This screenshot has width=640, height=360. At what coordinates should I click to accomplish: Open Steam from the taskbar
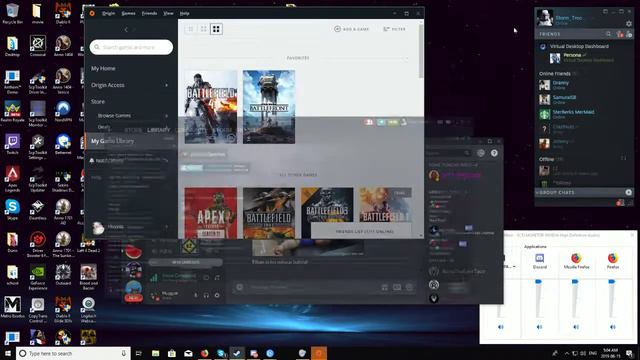[237, 353]
